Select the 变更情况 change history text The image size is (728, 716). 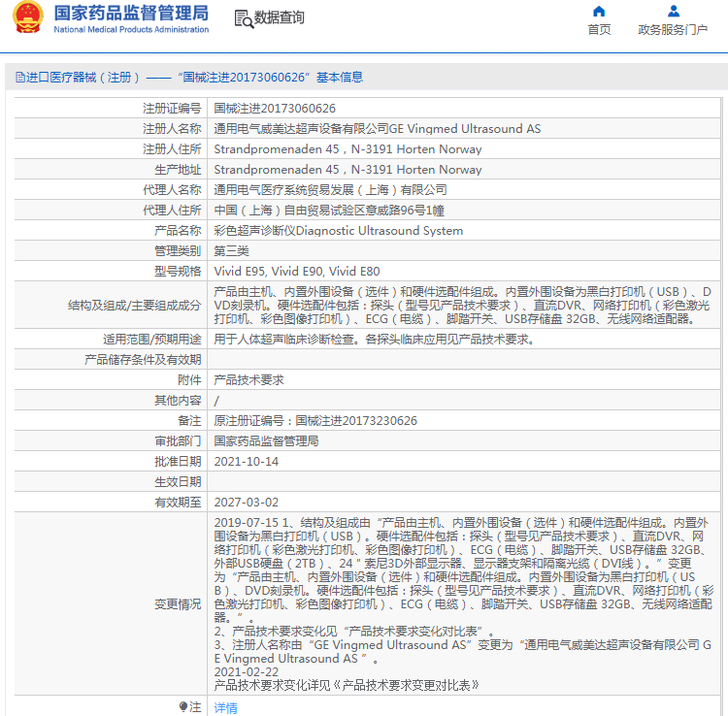pos(463,604)
